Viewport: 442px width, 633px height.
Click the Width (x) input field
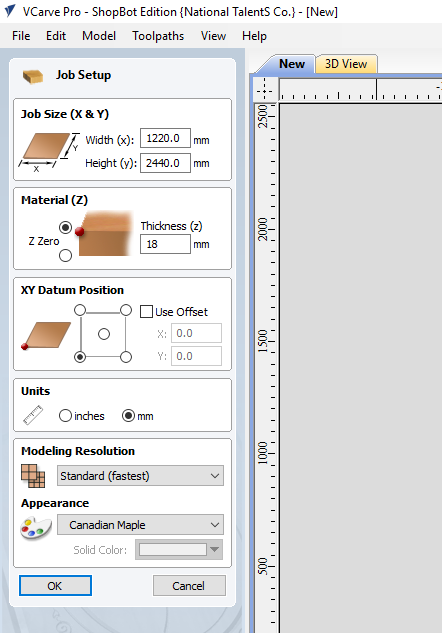click(x=165, y=138)
